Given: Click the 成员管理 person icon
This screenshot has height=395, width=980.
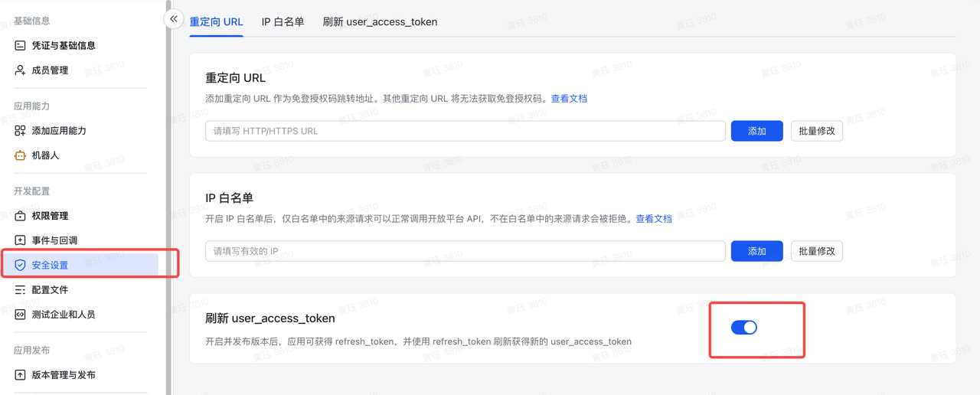Looking at the screenshot, I should [21, 70].
